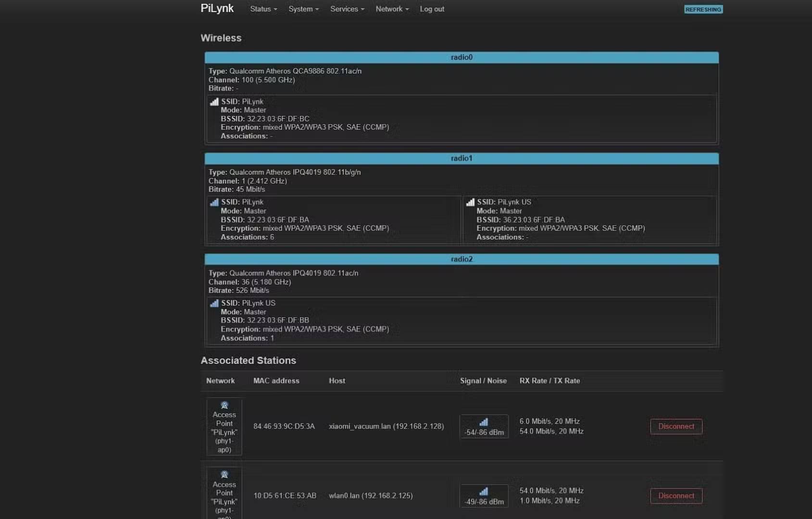812x519 pixels.
Task: Click signal icon beside radio0 PiLynk SSID
Action: (x=214, y=102)
